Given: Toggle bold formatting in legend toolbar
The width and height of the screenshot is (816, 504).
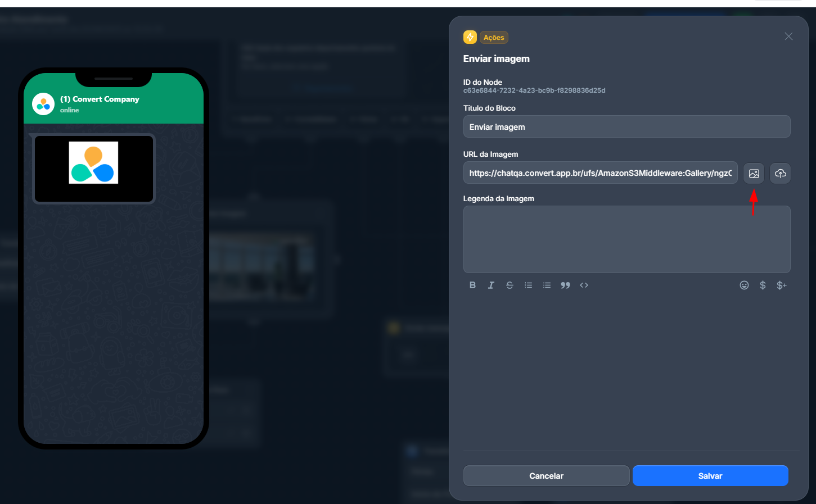Looking at the screenshot, I should coord(472,285).
